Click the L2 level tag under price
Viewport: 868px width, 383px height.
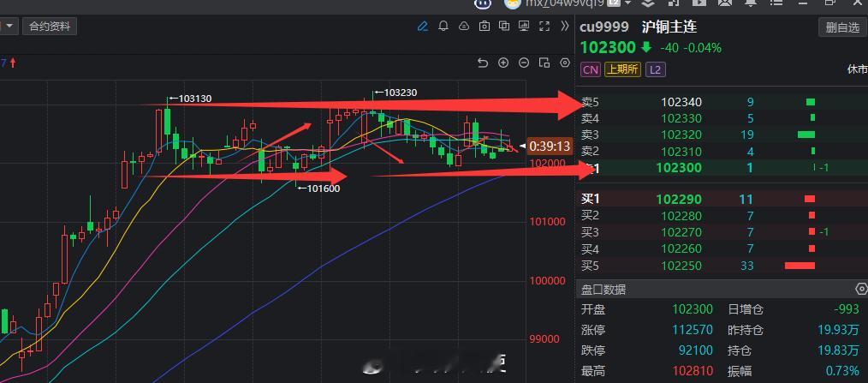655,70
